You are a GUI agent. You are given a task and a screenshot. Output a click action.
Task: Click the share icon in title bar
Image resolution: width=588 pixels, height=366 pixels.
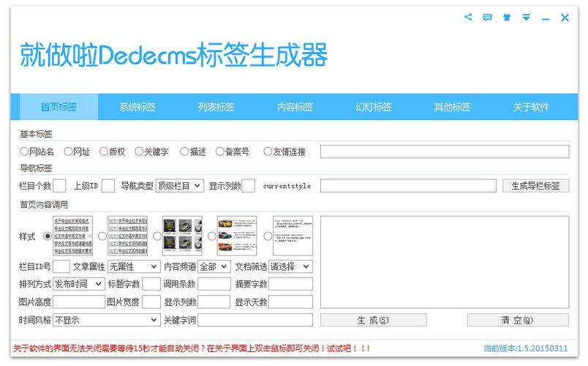(468, 17)
